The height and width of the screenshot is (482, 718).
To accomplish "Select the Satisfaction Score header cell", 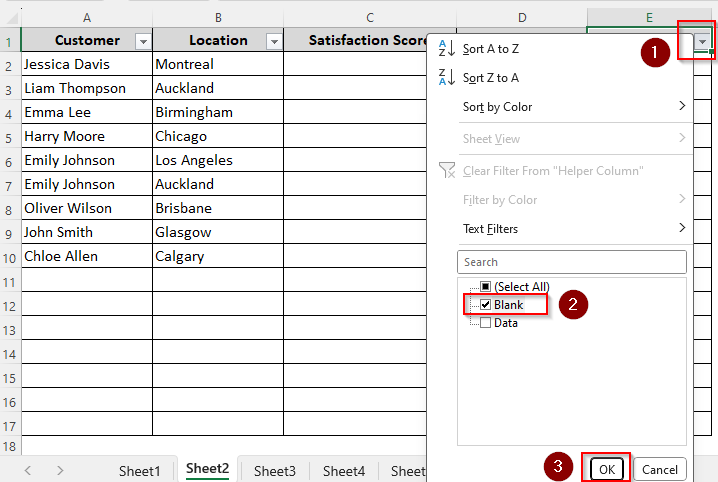I will point(355,40).
